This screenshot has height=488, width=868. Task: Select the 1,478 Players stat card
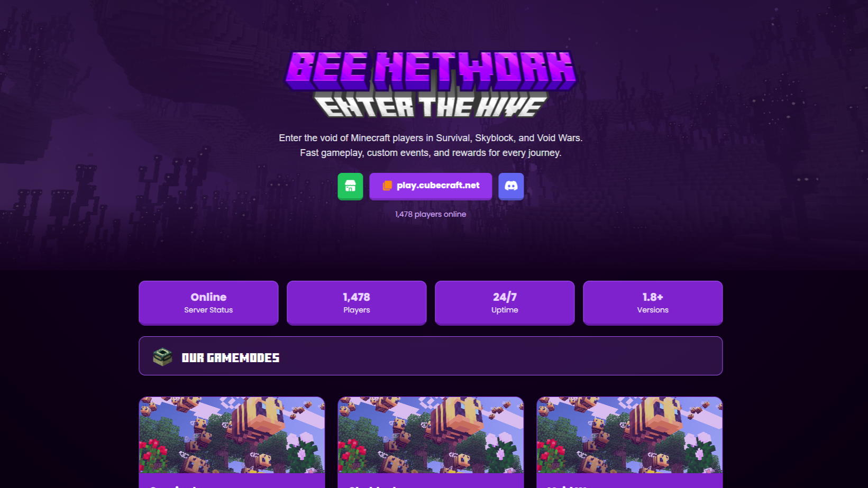[x=357, y=302]
